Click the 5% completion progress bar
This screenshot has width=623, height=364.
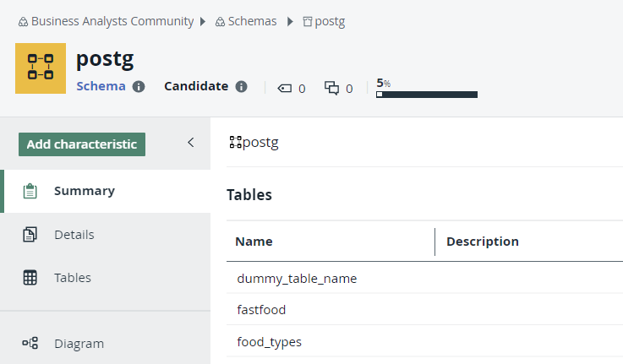426,94
